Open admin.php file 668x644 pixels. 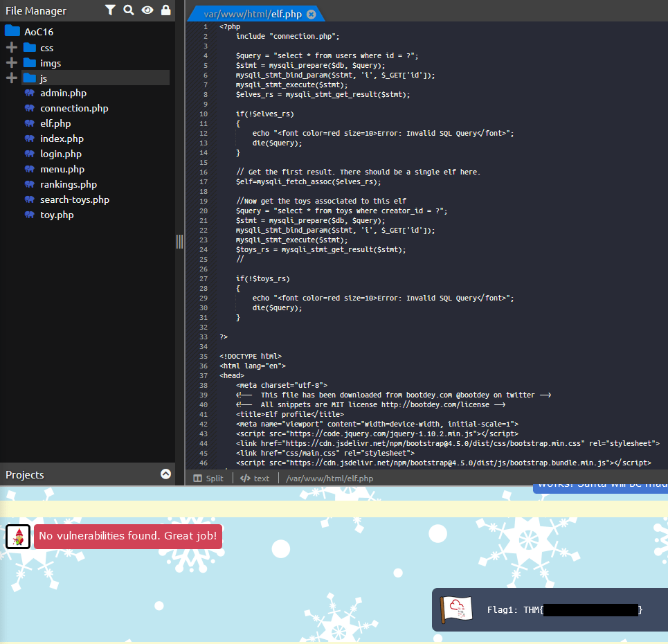[63, 93]
